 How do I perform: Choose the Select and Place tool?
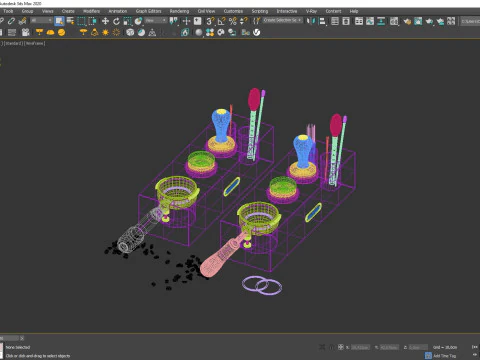(138, 21)
